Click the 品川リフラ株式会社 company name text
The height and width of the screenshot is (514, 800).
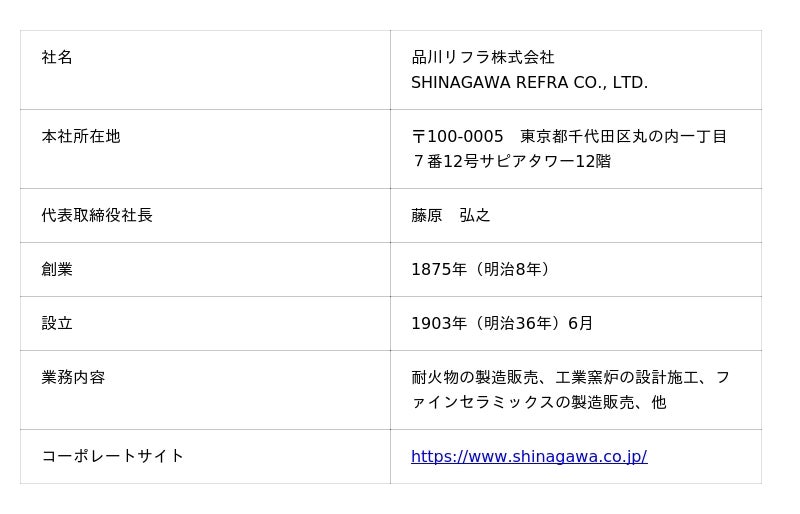482,58
